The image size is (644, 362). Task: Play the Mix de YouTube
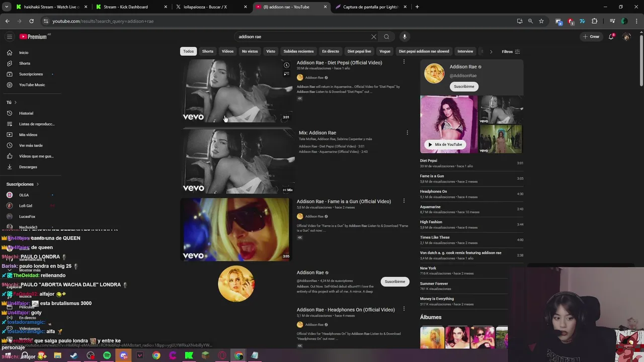coord(445,144)
